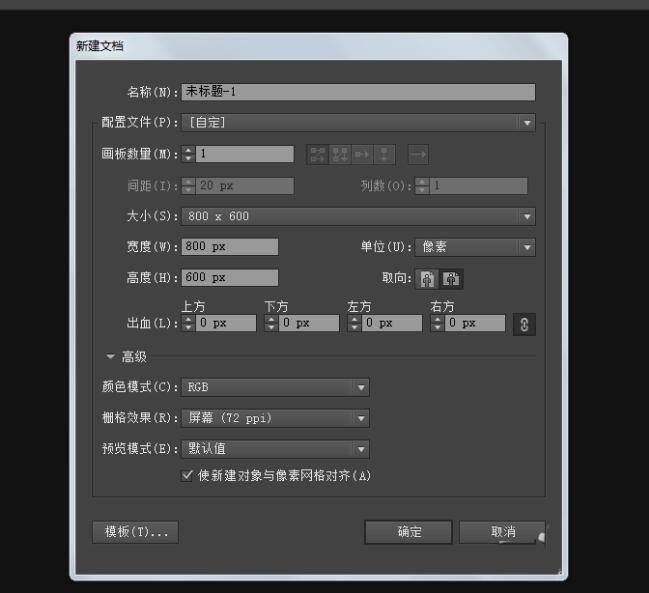Select grid by column artboard layout icon

click(340, 155)
